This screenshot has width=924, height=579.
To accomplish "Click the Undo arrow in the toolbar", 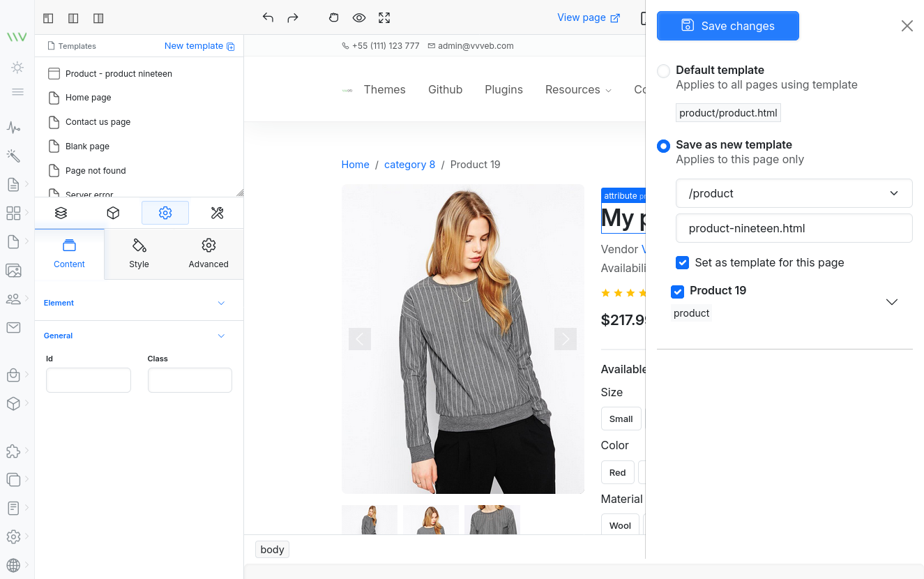I will [x=268, y=17].
